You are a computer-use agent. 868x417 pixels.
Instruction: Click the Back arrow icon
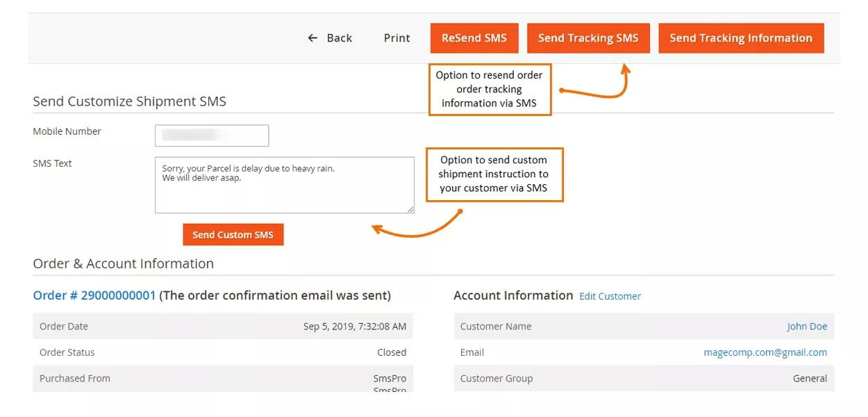pyautogui.click(x=312, y=38)
